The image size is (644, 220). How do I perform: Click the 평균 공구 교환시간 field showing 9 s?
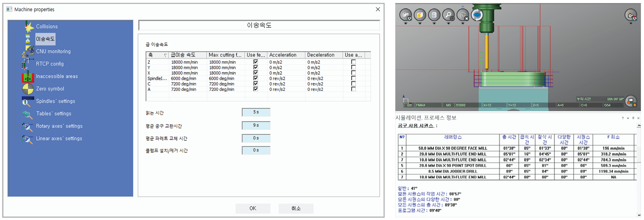click(x=256, y=125)
